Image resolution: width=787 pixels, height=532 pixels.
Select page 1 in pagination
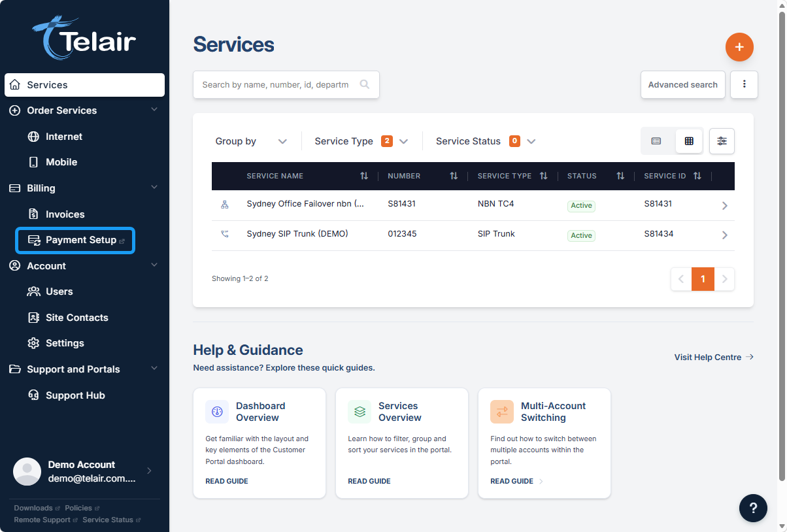click(703, 279)
